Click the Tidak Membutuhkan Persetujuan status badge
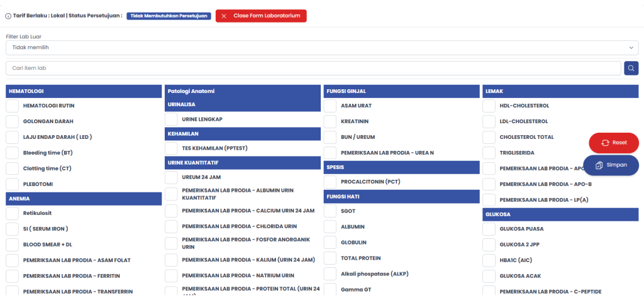 click(x=169, y=16)
